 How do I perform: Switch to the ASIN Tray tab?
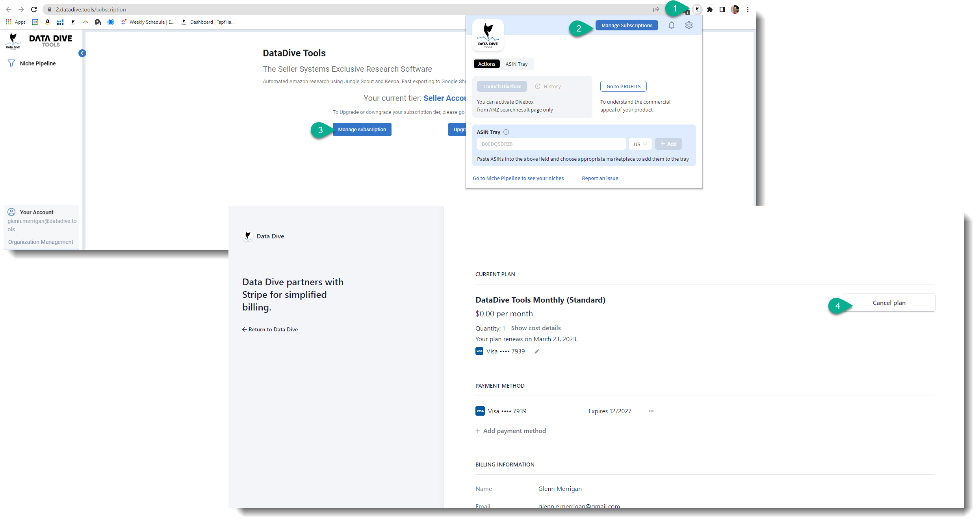(x=516, y=64)
